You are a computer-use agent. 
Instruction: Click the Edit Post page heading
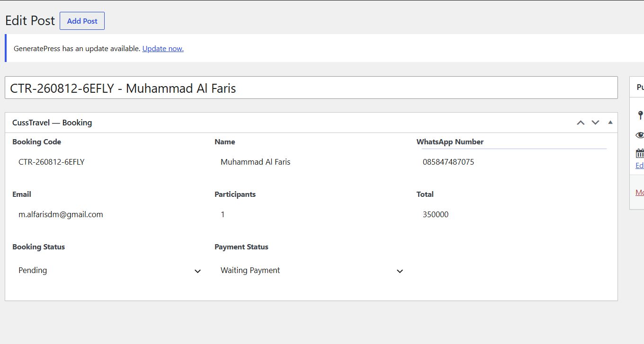30,20
